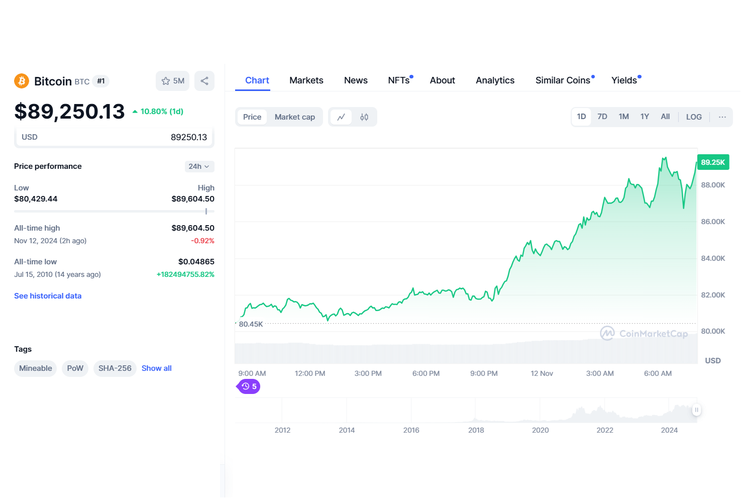Toggle chart to Market cap
The height and width of the screenshot is (500, 750).
[295, 117]
